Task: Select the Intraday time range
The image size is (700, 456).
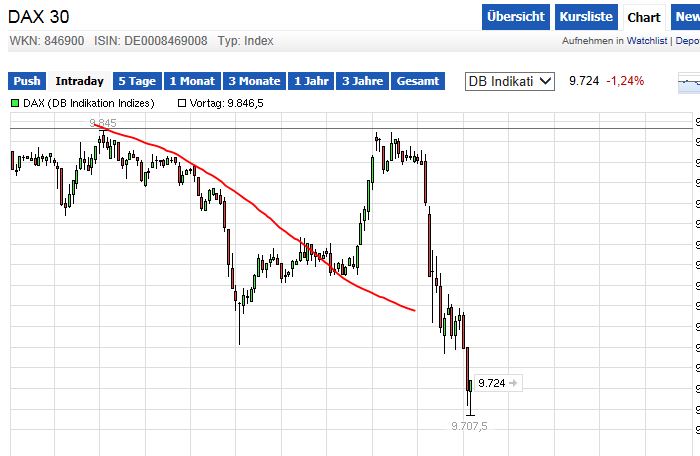Action: pyautogui.click(x=80, y=81)
